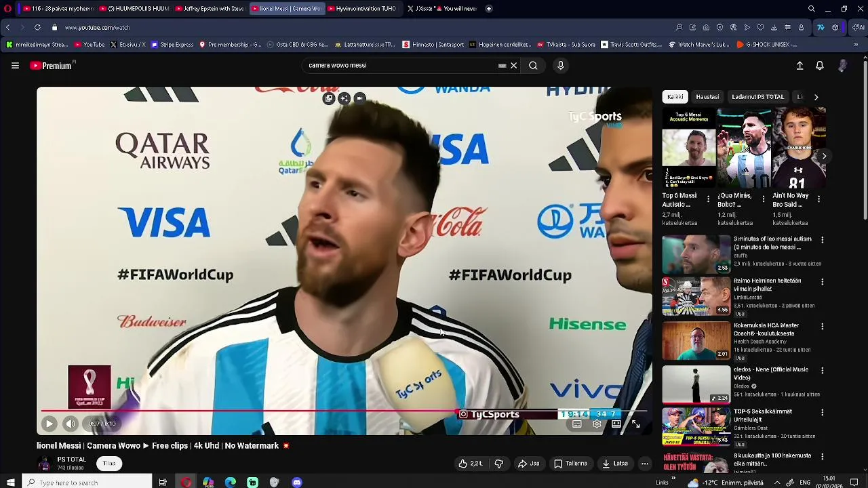Open a new browser tab with plus
This screenshot has height=488, width=868.
pos(488,9)
